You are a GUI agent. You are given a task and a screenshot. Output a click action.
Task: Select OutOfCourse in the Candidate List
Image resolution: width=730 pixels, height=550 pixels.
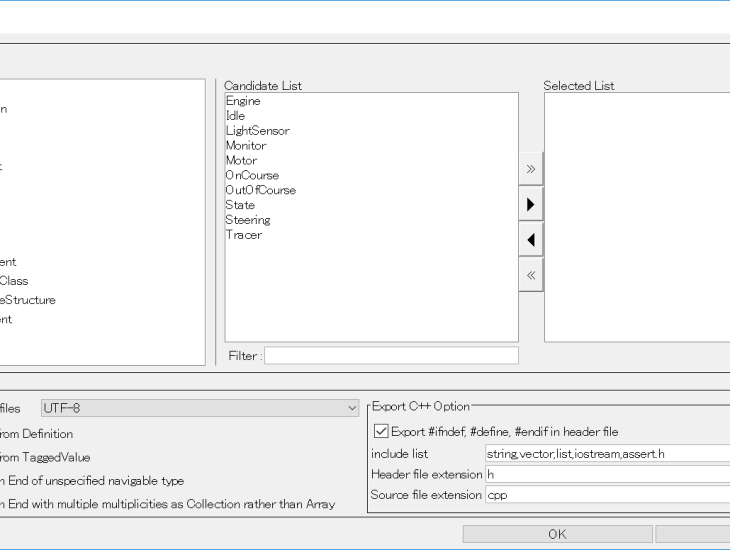pyautogui.click(x=260, y=191)
